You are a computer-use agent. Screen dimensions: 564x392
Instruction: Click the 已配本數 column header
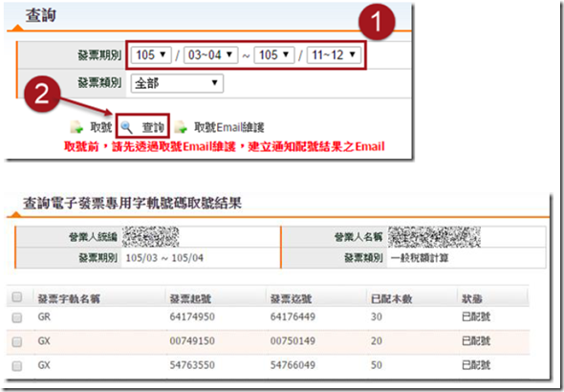[392, 298]
